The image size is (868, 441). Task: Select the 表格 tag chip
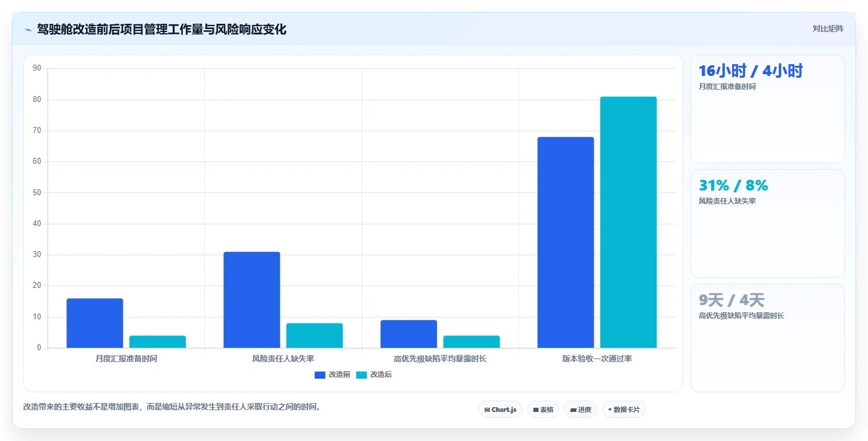click(543, 410)
